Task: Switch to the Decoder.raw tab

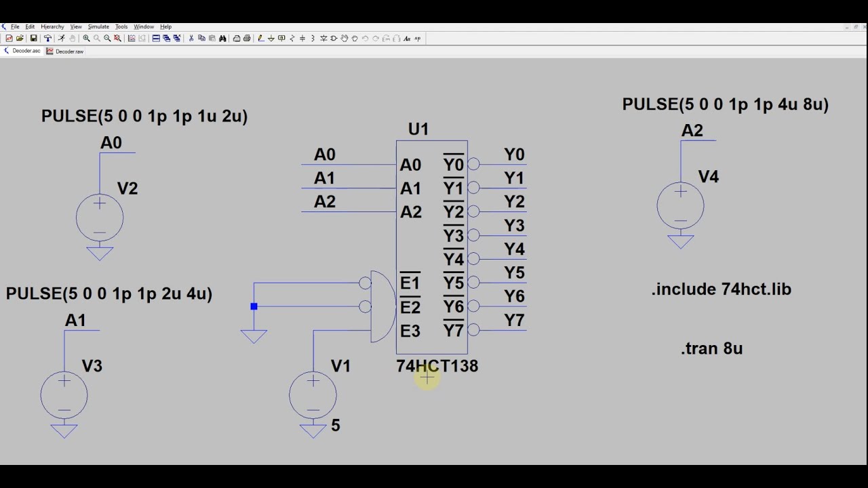Action: (x=65, y=51)
